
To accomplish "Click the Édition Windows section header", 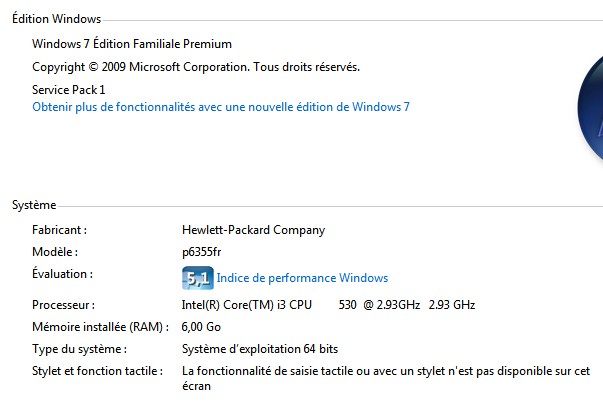I will coord(57,19).
